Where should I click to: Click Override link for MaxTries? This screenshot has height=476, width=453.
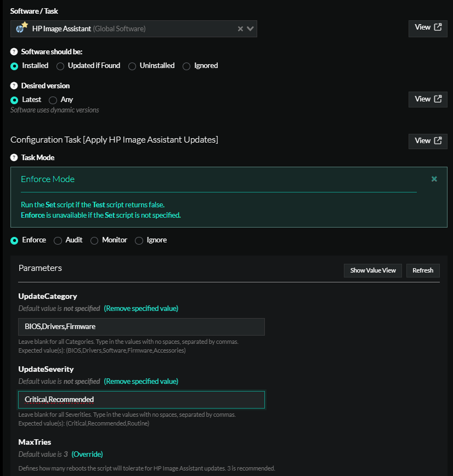pyautogui.click(x=87, y=454)
